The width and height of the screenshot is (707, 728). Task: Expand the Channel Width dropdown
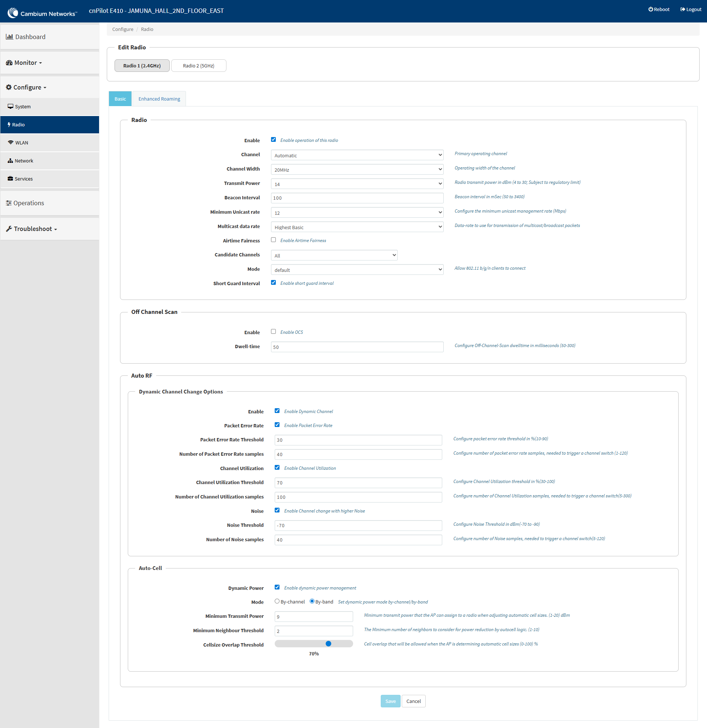(x=357, y=170)
